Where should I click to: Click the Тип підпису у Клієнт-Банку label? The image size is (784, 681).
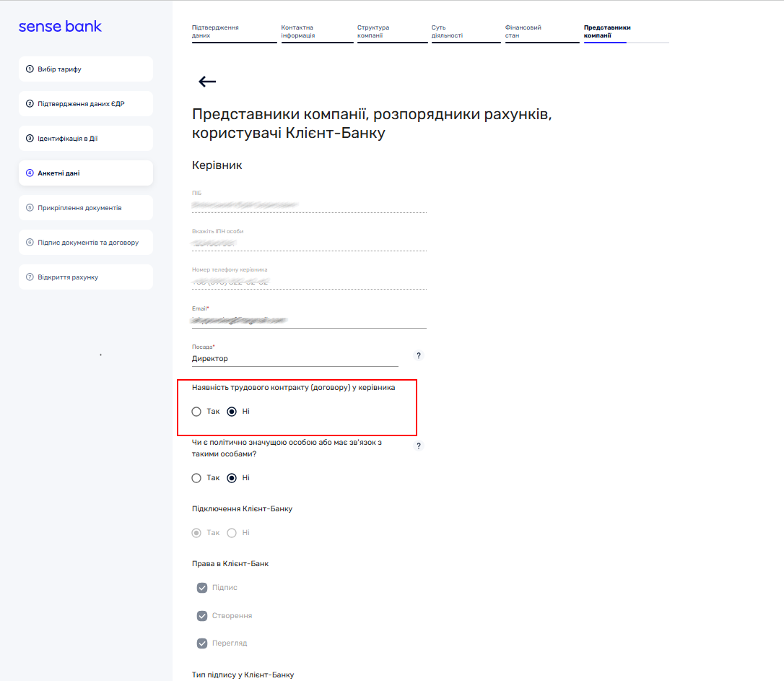coord(243,675)
